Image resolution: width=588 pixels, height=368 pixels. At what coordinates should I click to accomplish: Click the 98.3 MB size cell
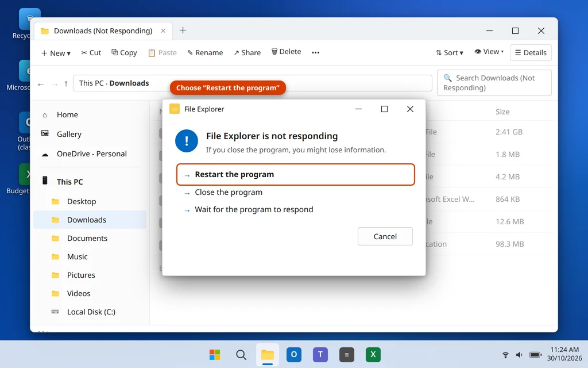pos(510,244)
